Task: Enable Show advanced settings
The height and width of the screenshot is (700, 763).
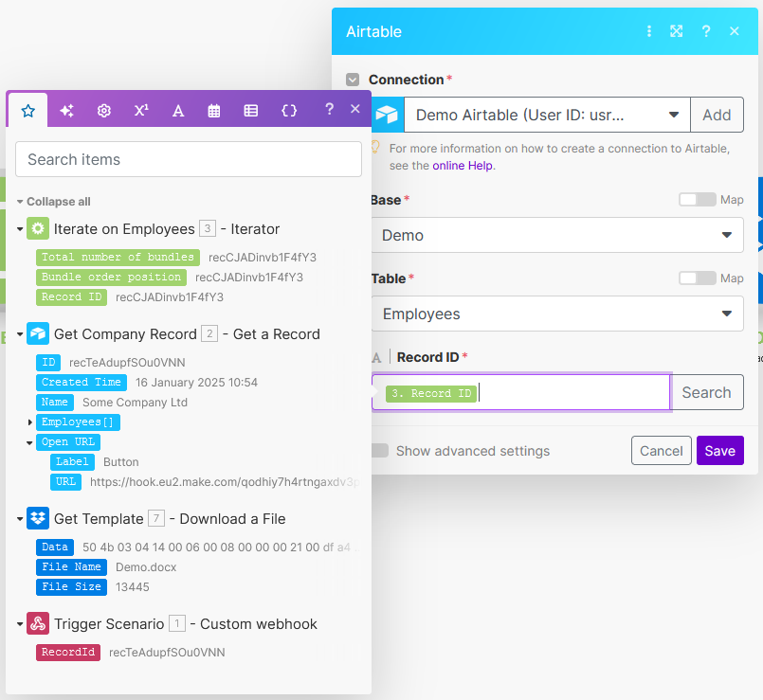Action: pyautogui.click(x=380, y=451)
